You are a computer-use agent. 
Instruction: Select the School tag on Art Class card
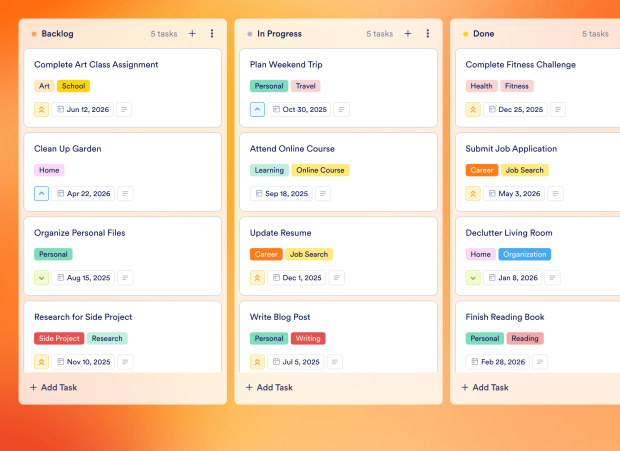pyautogui.click(x=73, y=86)
